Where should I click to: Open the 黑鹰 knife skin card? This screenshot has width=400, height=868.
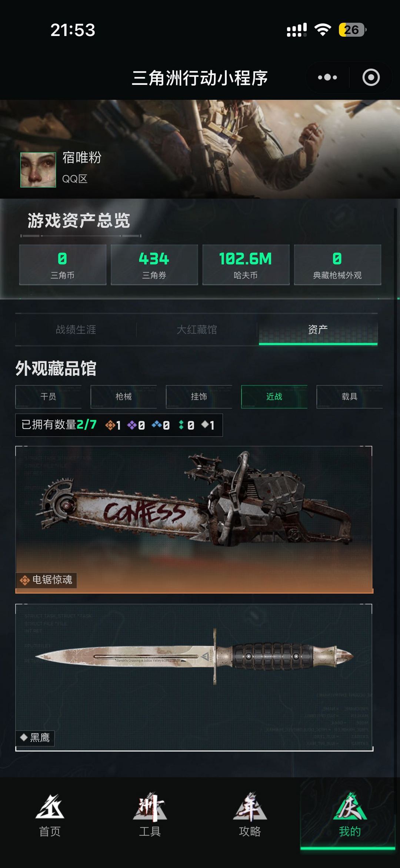[x=194, y=677]
